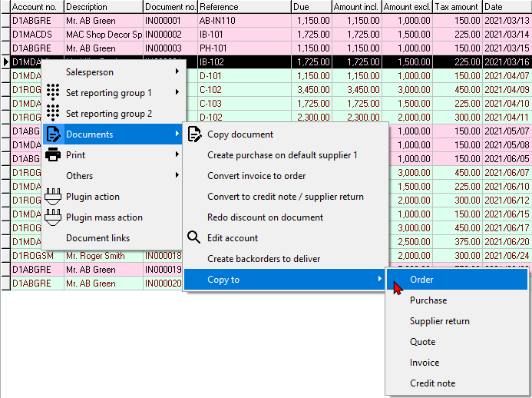This screenshot has height=398, width=532.
Task: Click date cell 2021/03/13
Action: pos(507,21)
